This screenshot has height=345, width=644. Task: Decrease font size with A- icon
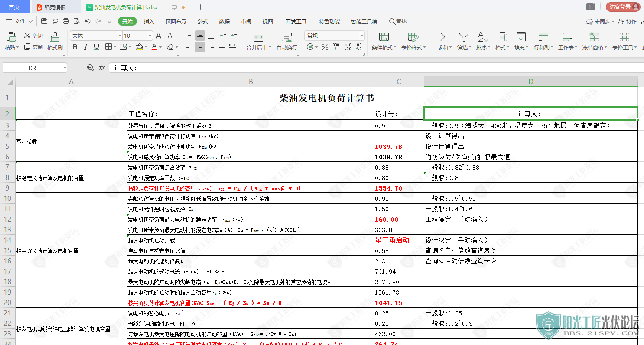170,36
